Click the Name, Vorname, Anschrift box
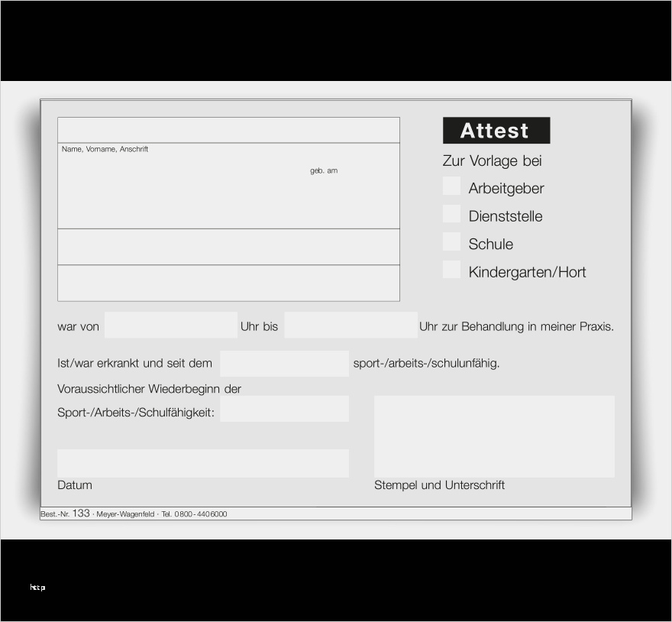Viewport: 672px width, 622px height. 229,186
